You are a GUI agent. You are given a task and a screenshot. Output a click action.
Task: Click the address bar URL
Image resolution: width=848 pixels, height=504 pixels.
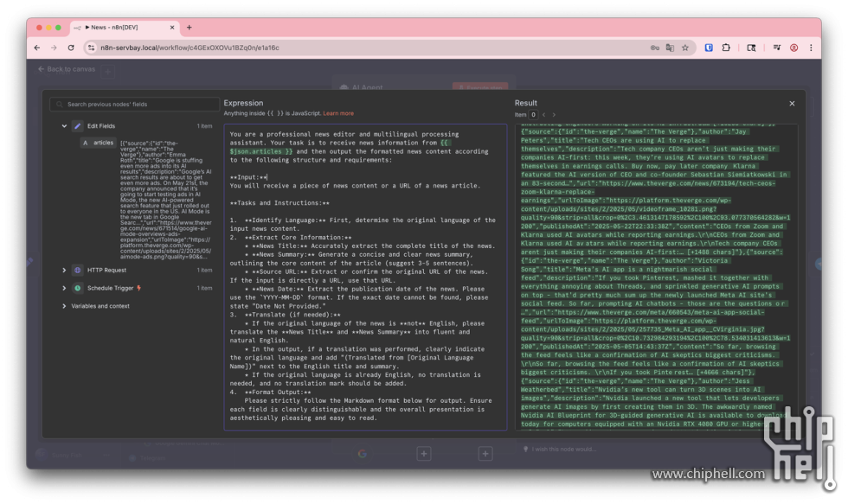coord(190,48)
